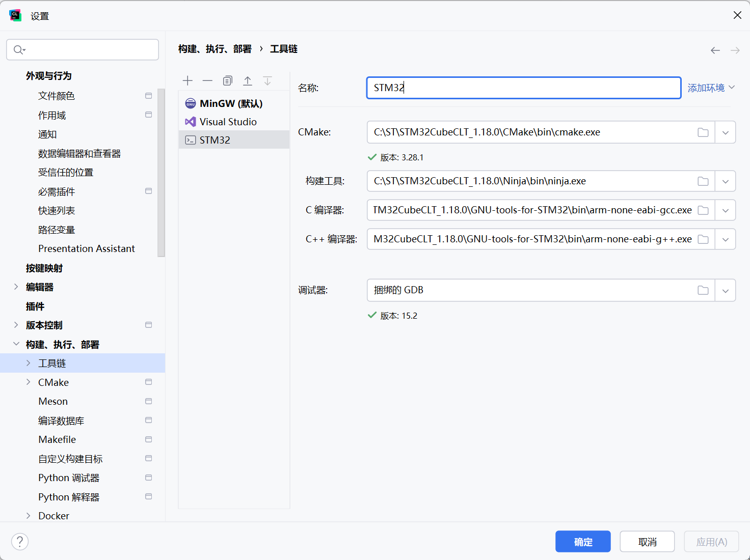Viewport: 750px width, 560px height.
Task: Open help with question mark icon
Action: 20,542
